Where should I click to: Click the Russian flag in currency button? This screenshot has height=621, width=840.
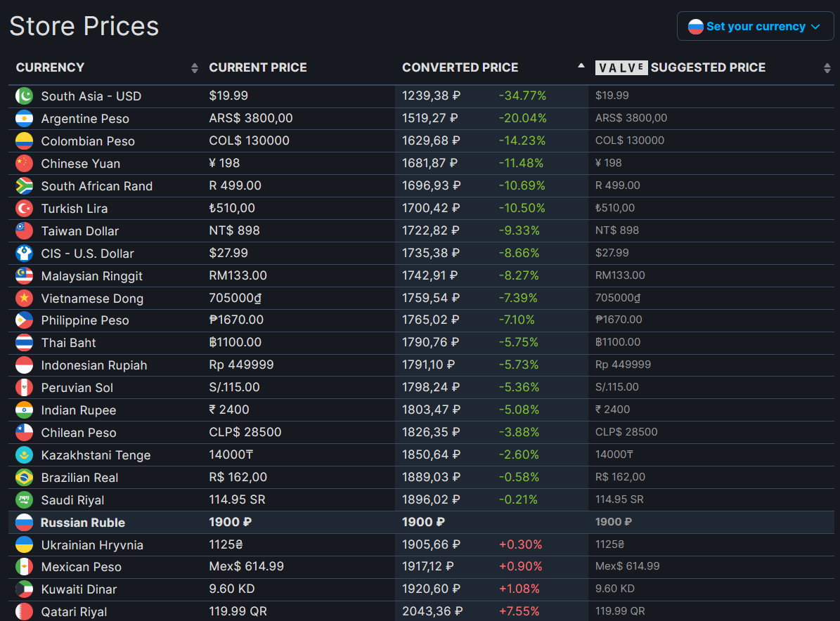(x=695, y=26)
